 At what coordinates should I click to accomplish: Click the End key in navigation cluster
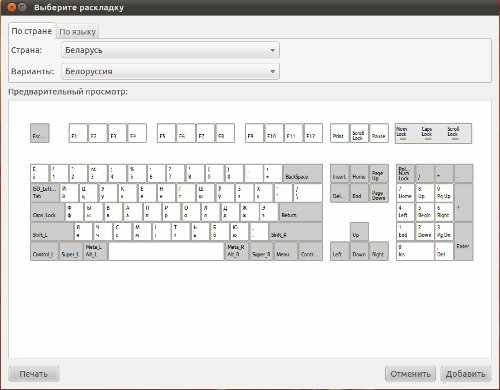click(x=359, y=193)
